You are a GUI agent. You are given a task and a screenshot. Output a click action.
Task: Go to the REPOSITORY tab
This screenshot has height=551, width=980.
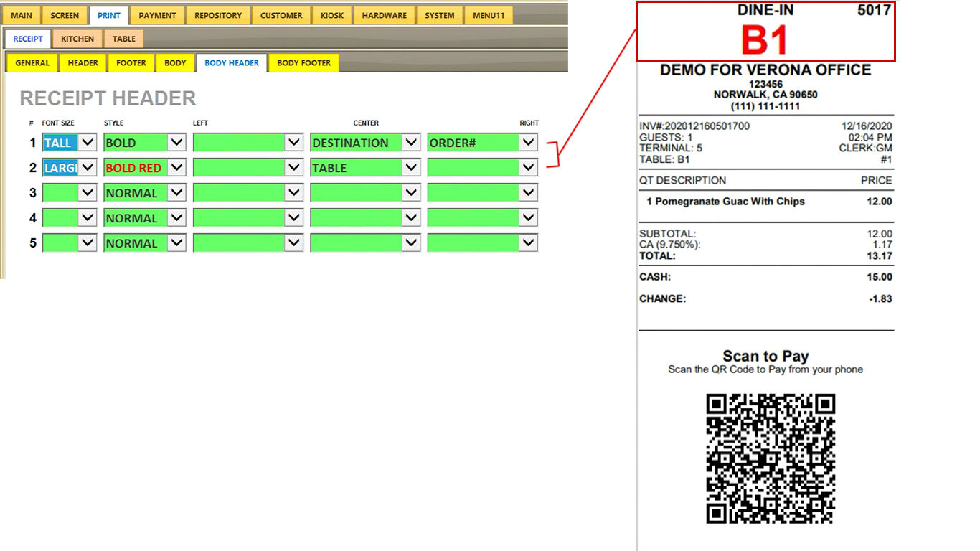[x=218, y=16]
